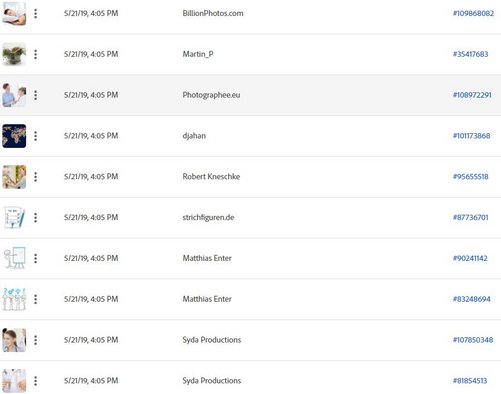
Task: Open asset link #87736701
Action: pyautogui.click(x=470, y=217)
